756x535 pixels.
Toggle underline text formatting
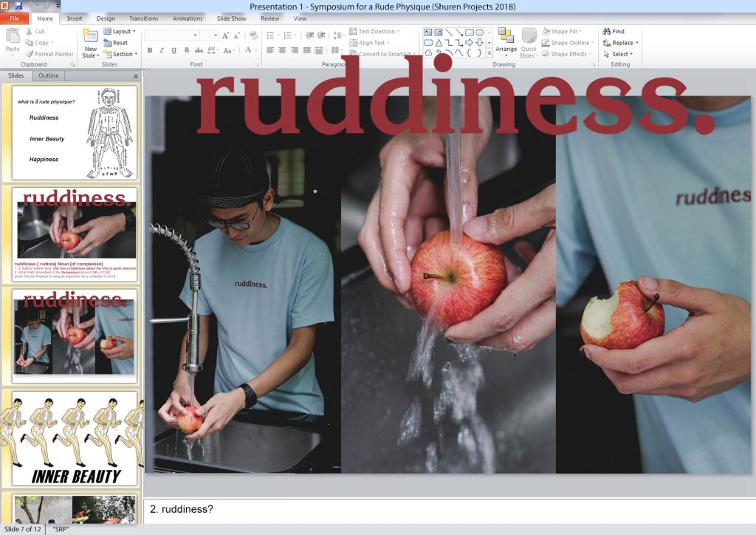[174, 50]
